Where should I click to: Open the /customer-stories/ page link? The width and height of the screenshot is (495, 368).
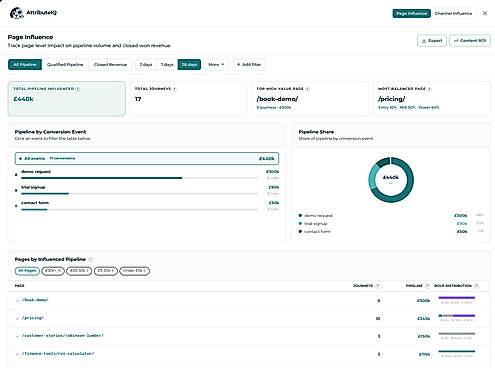[63, 336]
